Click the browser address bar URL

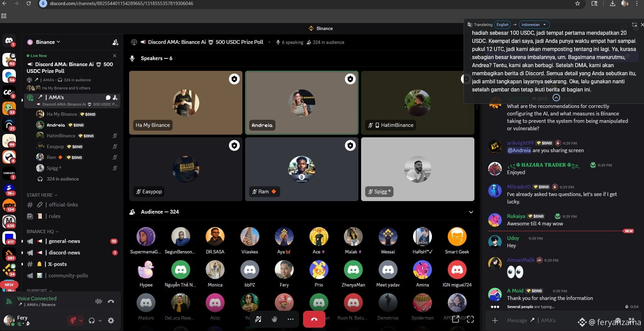pos(121,3)
